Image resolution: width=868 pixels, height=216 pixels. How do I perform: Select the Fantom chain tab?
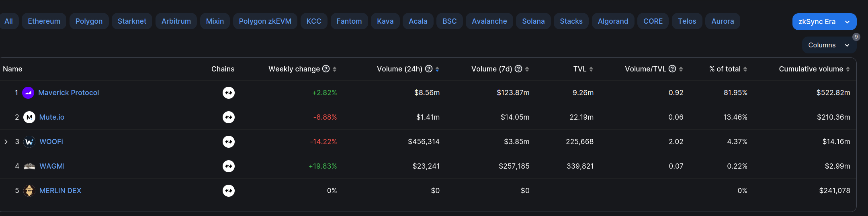point(349,21)
